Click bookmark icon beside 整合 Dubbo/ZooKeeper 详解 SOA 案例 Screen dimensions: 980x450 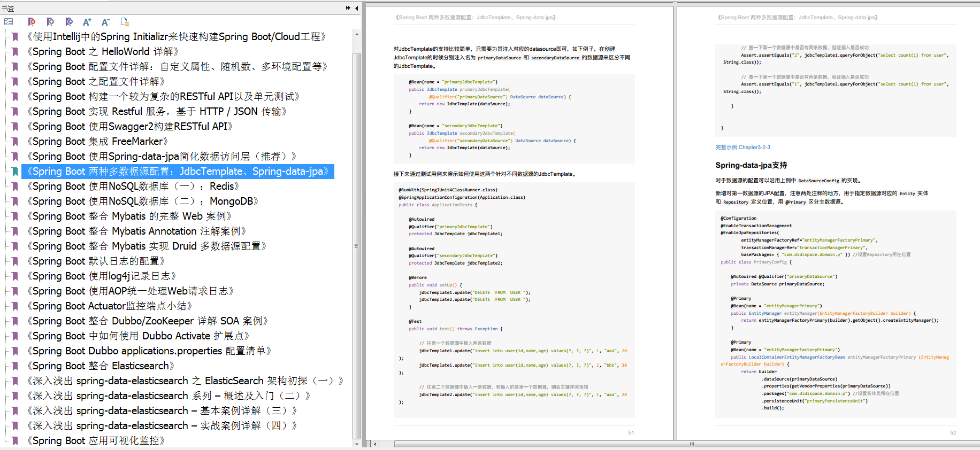click(x=15, y=321)
